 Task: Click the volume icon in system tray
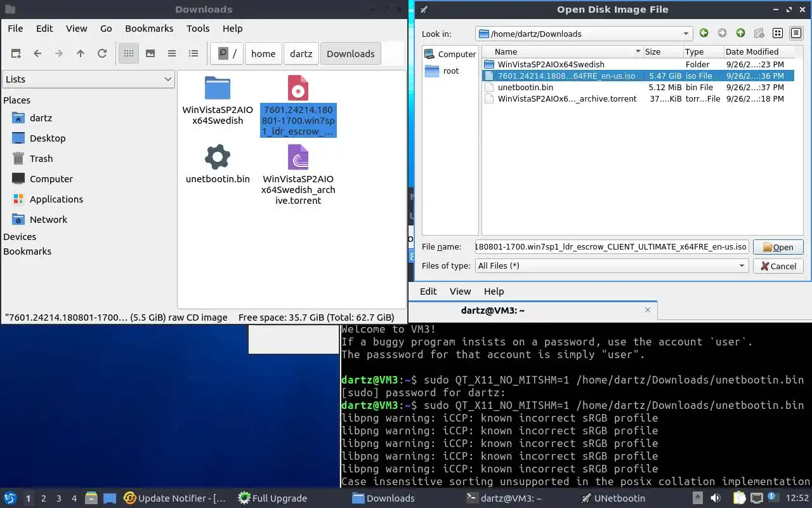[716, 498]
